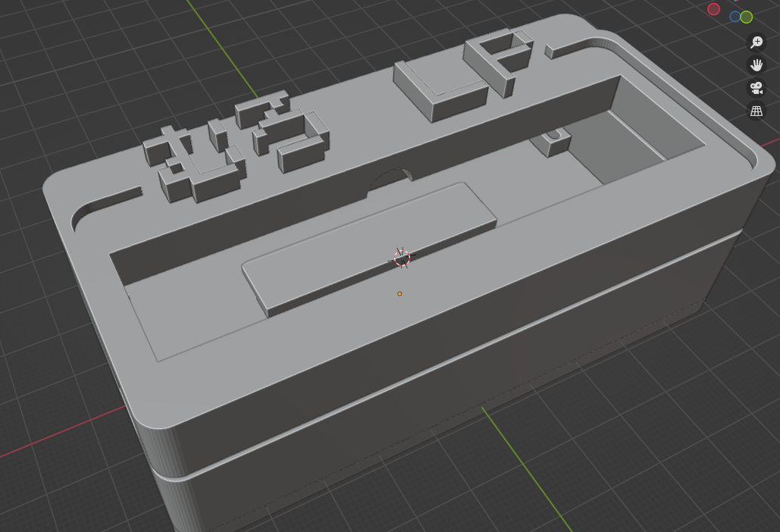
Task: Click the red-white 3D cursor on the model
Action: [402, 258]
